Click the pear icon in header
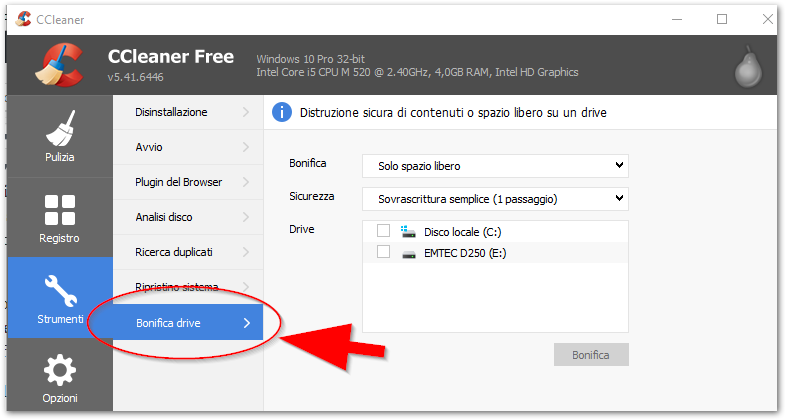The height and width of the screenshot is (420, 786). [748, 67]
